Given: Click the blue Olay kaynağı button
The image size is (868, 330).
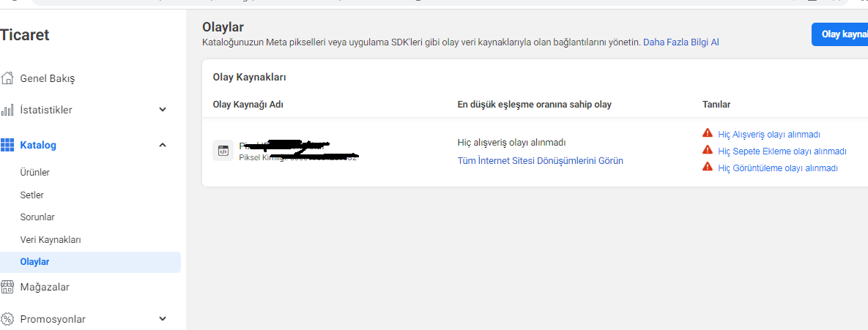Looking at the screenshot, I should coord(839,34).
